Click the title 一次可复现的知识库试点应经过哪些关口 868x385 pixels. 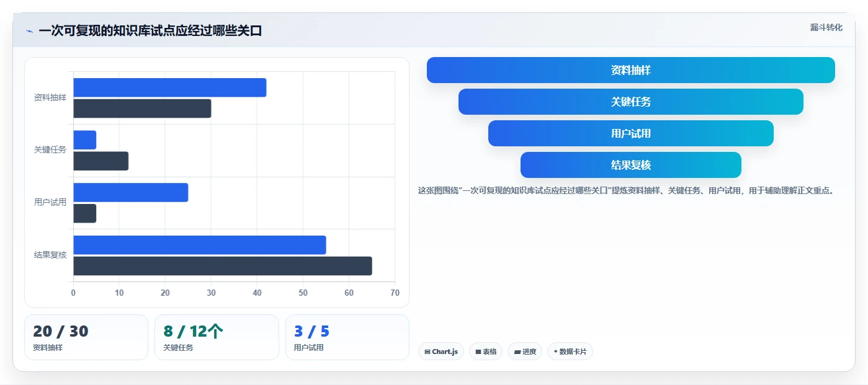[x=150, y=31]
